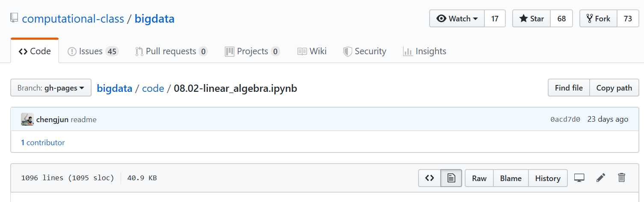This screenshot has height=202, width=644.
Task: Open the Projects tab
Action: pos(252,51)
